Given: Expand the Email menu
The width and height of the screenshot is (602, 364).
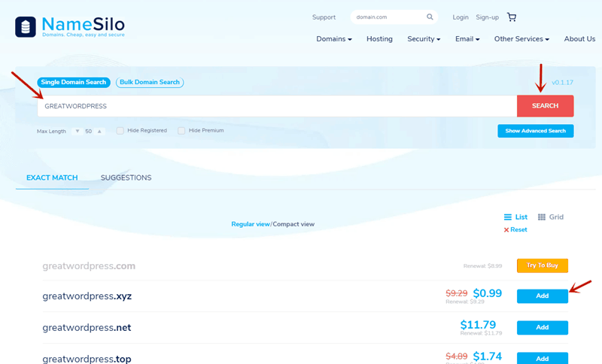Looking at the screenshot, I should (467, 39).
